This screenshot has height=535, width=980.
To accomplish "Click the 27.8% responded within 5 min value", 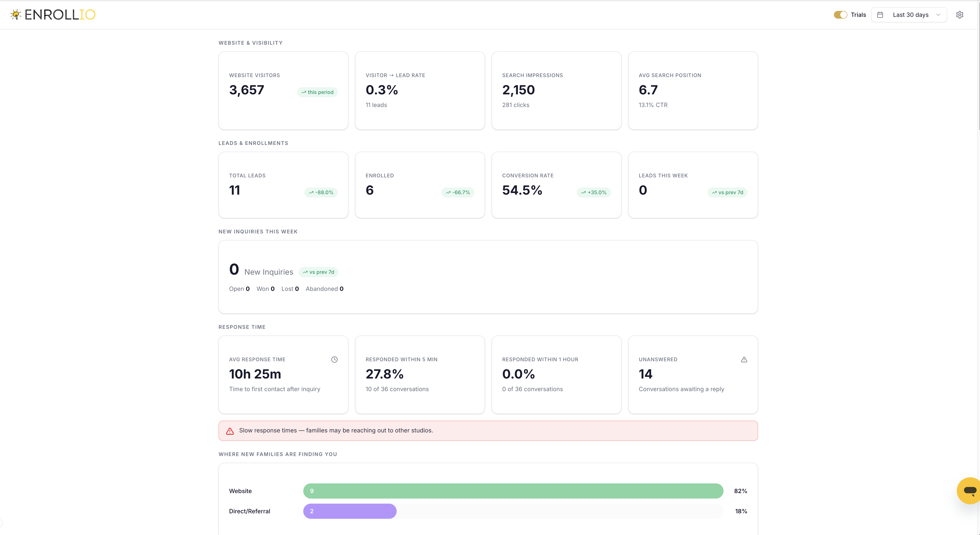I will coord(384,374).
